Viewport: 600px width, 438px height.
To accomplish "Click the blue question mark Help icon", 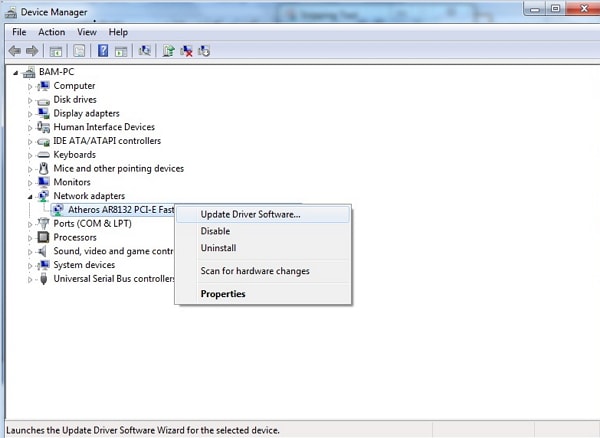I will point(103,50).
